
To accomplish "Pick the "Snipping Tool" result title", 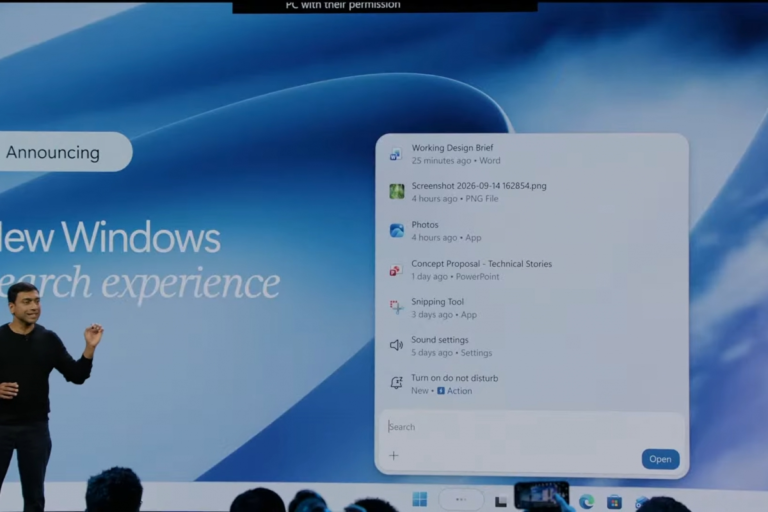I will tap(437, 301).
